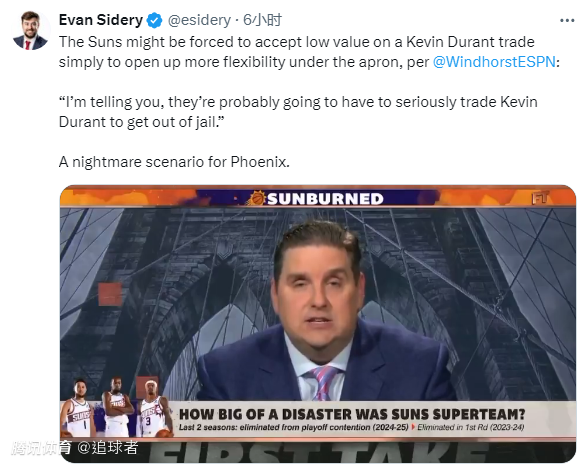Click the middle Suns player with arms crossed

pos(117,407)
